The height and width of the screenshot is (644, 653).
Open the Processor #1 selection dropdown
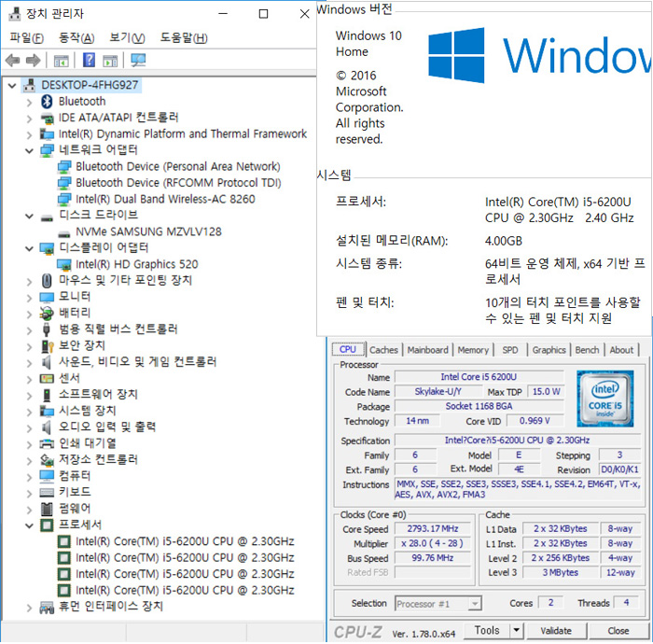(x=474, y=604)
